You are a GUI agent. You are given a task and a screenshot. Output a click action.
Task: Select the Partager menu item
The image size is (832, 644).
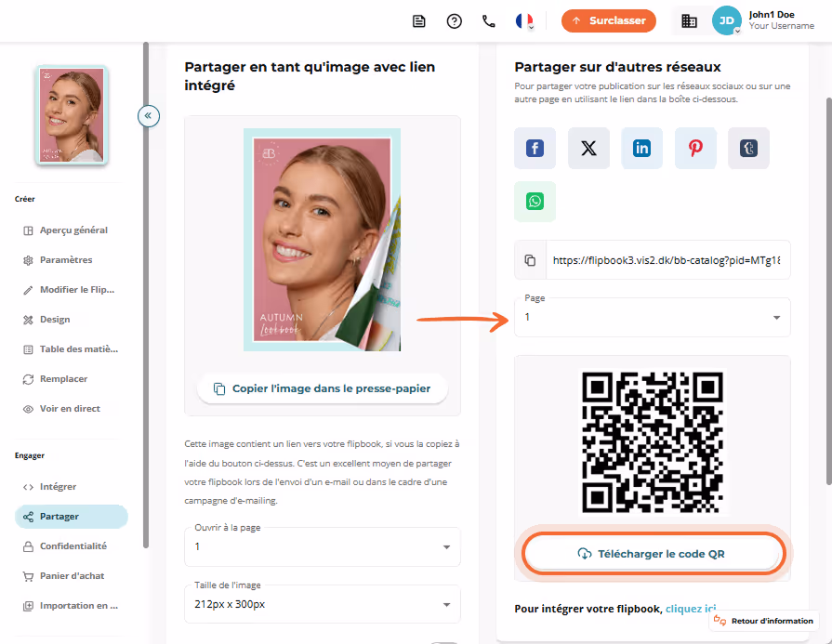coord(71,517)
